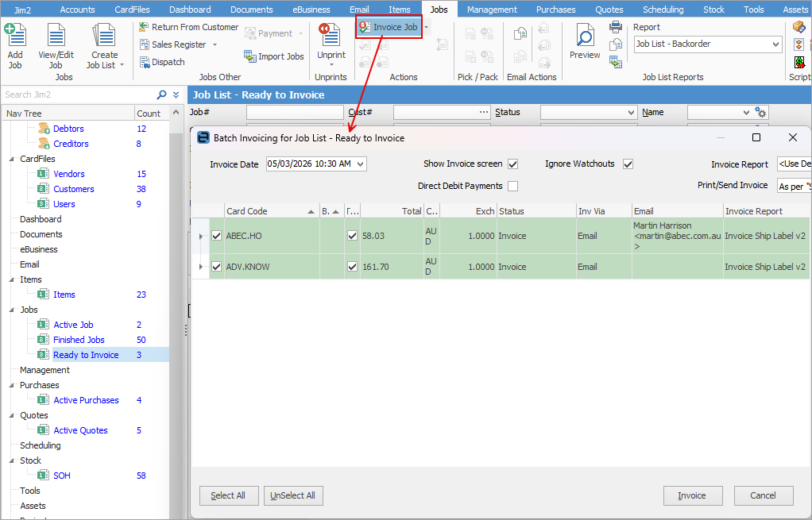Uncheck the ADV.KNOW row selection checkbox

(216, 267)
